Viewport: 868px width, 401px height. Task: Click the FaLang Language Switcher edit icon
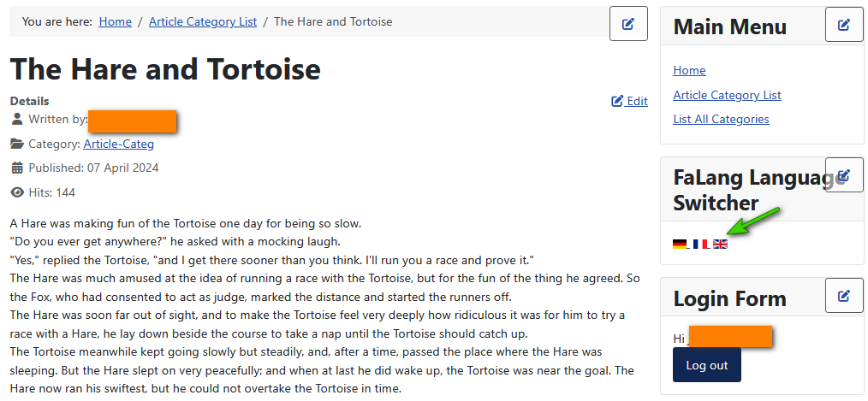pos(844,175)
